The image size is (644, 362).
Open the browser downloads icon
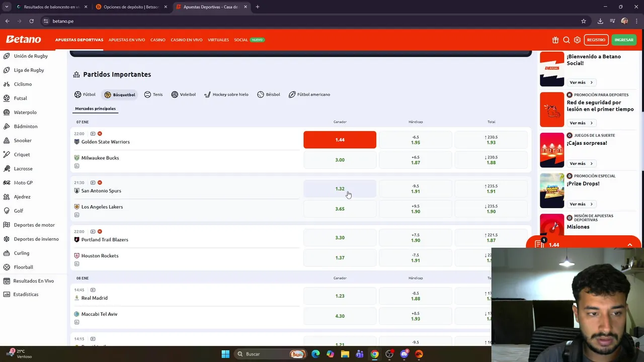pyautogui.click(x=600, y=21)
